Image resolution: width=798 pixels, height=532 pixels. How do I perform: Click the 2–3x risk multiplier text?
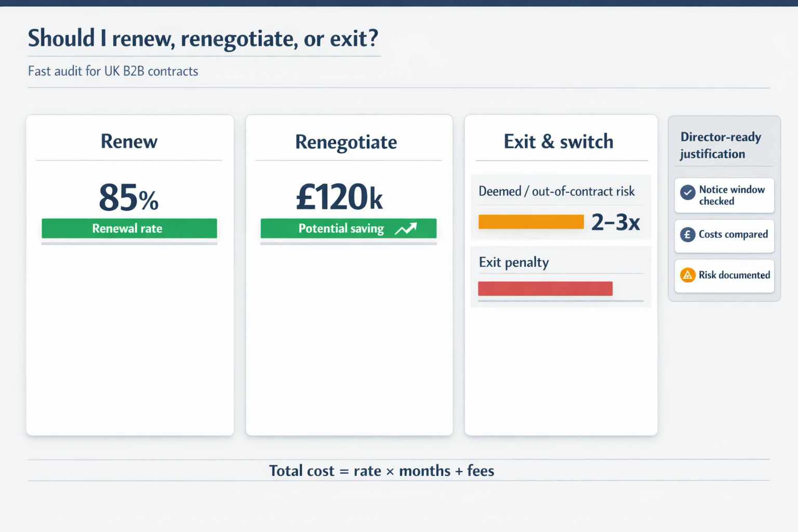(616, 222)
